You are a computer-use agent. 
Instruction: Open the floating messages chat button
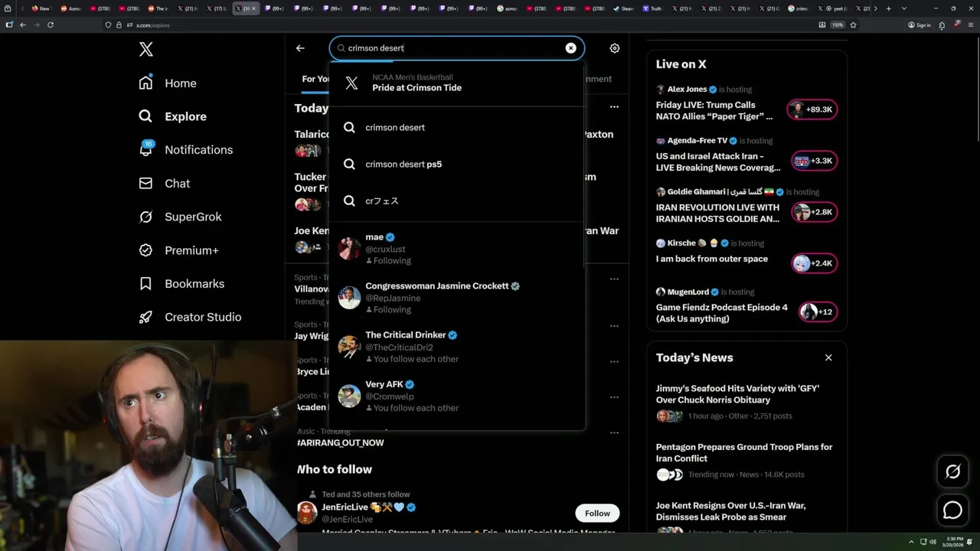pos(953,510)
